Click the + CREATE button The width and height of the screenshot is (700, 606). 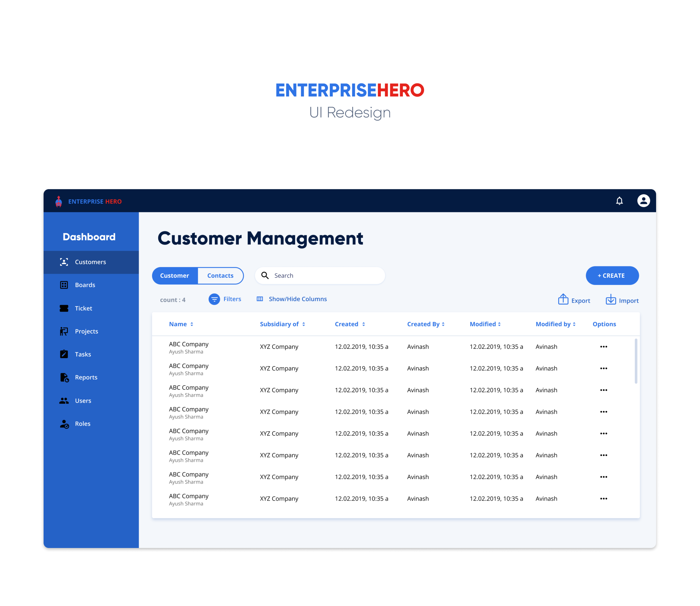(x=612, y=276)
